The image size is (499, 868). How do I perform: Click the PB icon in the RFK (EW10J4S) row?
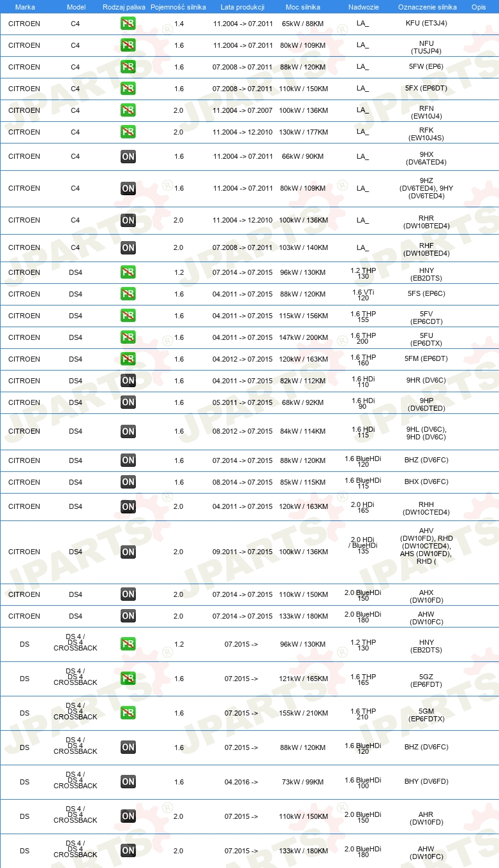[x=128, y=132]
